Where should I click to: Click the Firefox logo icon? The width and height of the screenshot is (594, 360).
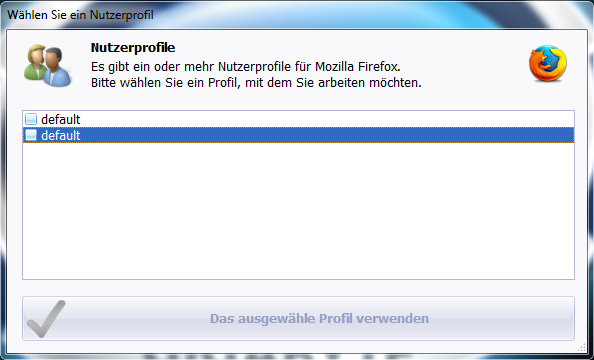548,63
